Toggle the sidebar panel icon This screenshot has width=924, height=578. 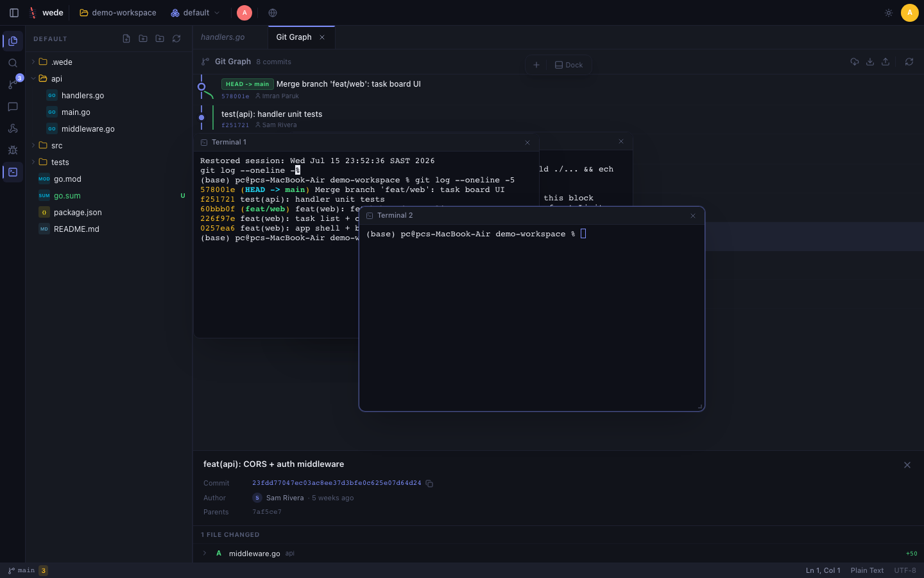tap(14, 13)
